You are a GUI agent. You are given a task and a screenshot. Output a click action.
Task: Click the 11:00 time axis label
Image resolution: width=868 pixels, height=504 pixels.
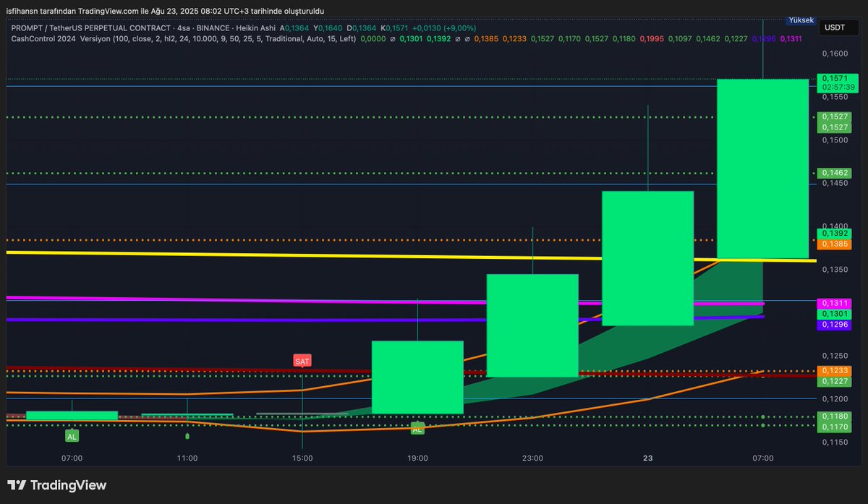(x=187, y=458)
